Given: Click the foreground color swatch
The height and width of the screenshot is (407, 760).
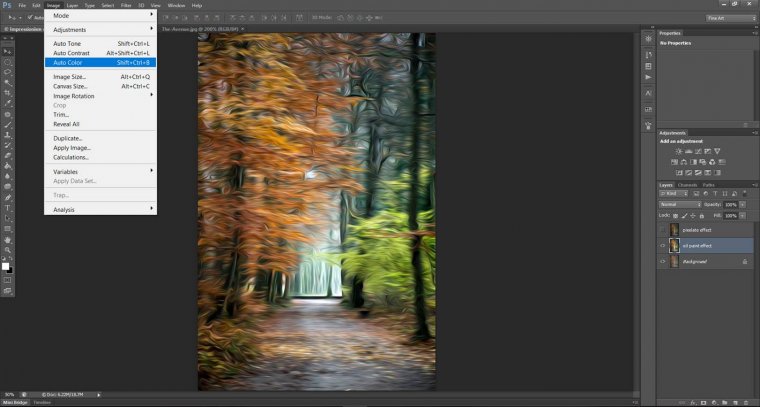Looking at the screenshot, I should click(5, 266).
